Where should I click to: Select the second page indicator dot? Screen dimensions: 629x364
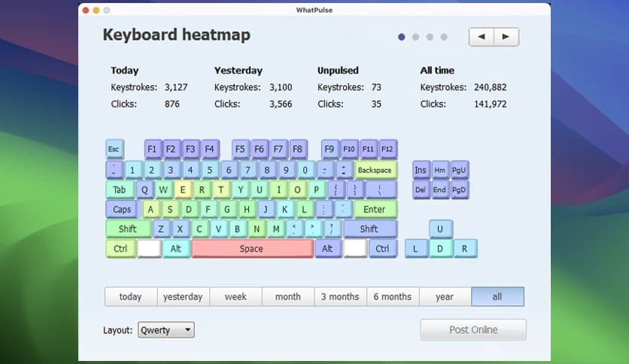click(x=415, y=37)
